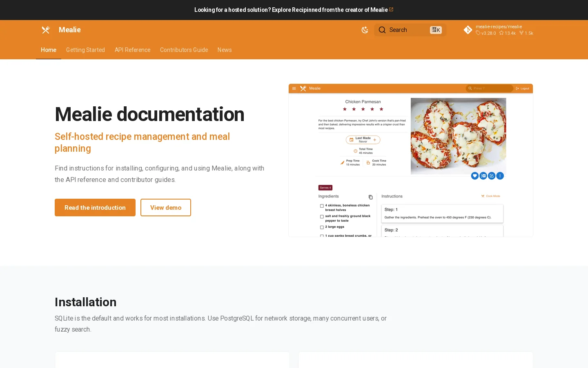Click the View demo button
Image resolution: width=588 pixels, height=368 pixels.
click(166, 208)
